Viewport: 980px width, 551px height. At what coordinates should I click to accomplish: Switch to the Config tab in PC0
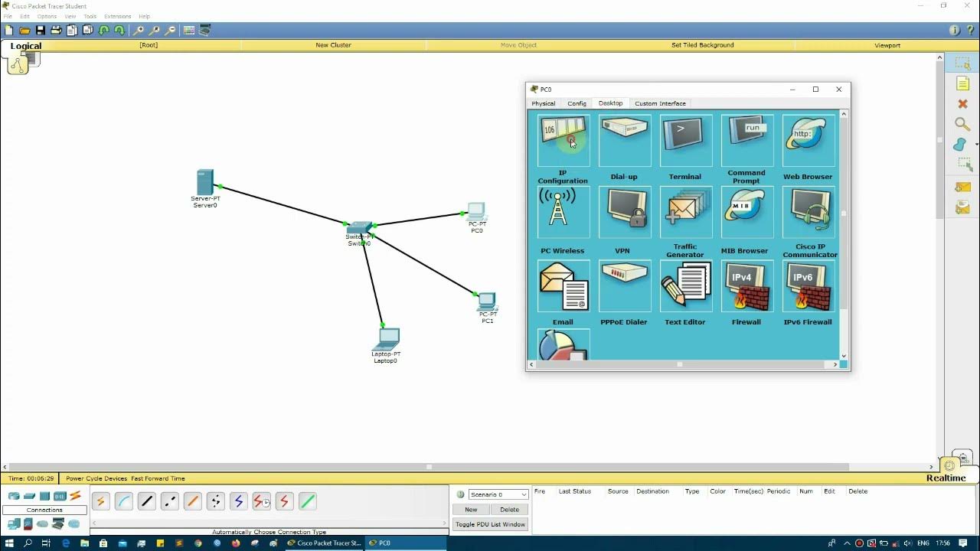tap(577, 103)
